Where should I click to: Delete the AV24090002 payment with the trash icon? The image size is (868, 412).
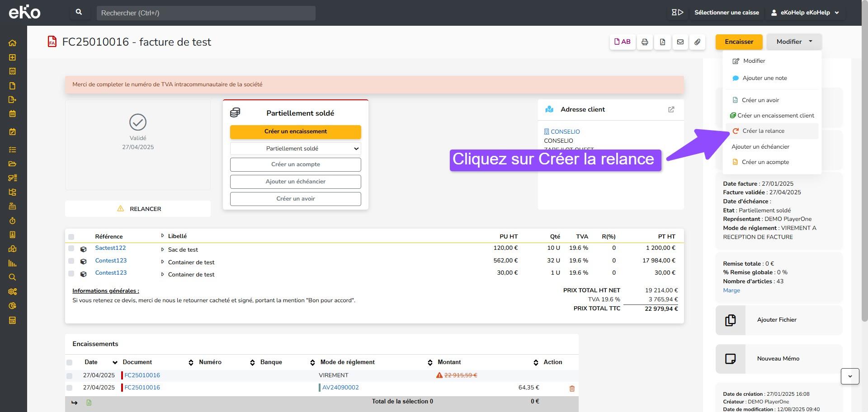[x=572, y=389]
